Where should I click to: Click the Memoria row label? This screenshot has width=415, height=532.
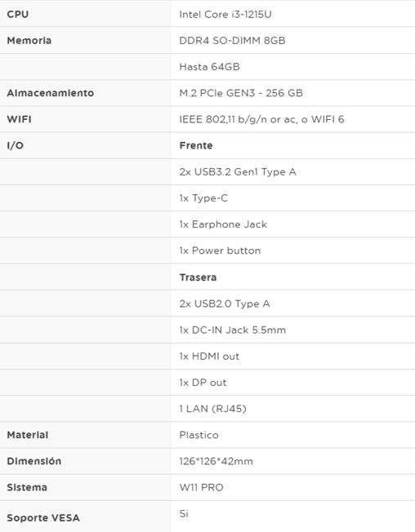tap(29, 40)
